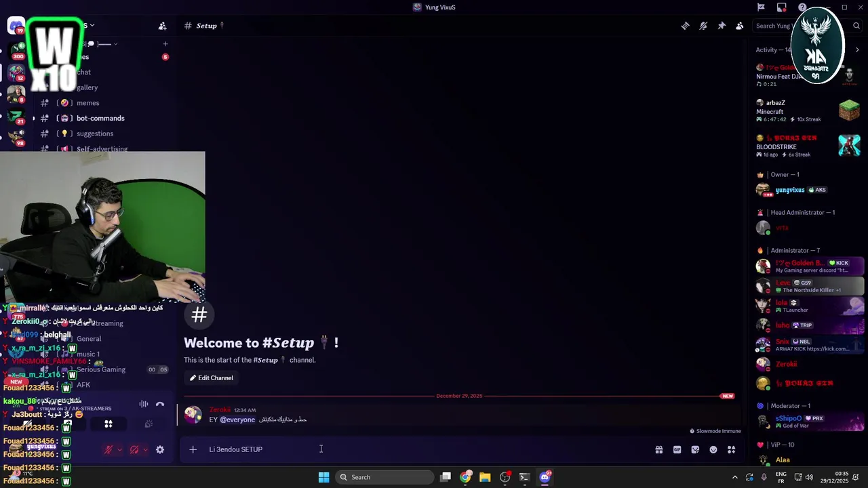This screenshot has height=488, width=868.
Task: Open the bot-commands channel
Action: click(102, 118)
